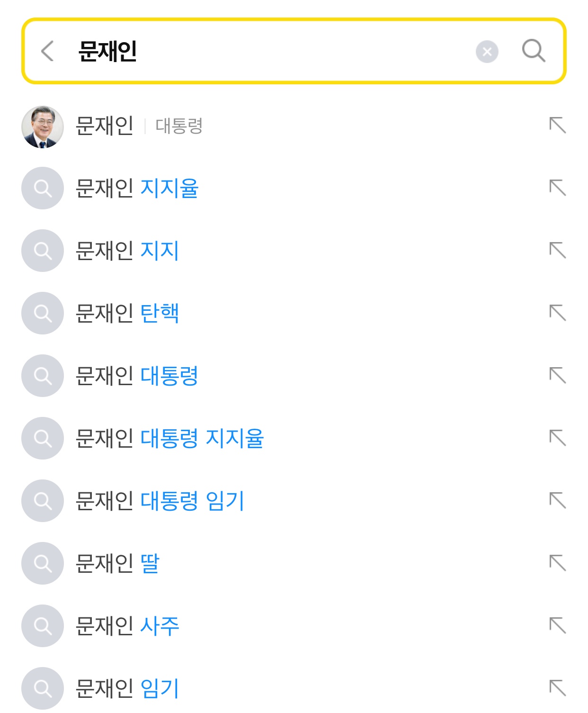Click the magnifier icon beside 문재인 지지

(43, 251)
